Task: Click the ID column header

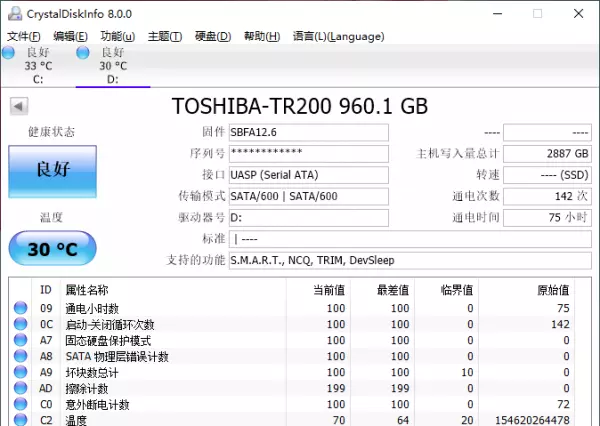Action: pyautogui.click(x=46, y=290)
